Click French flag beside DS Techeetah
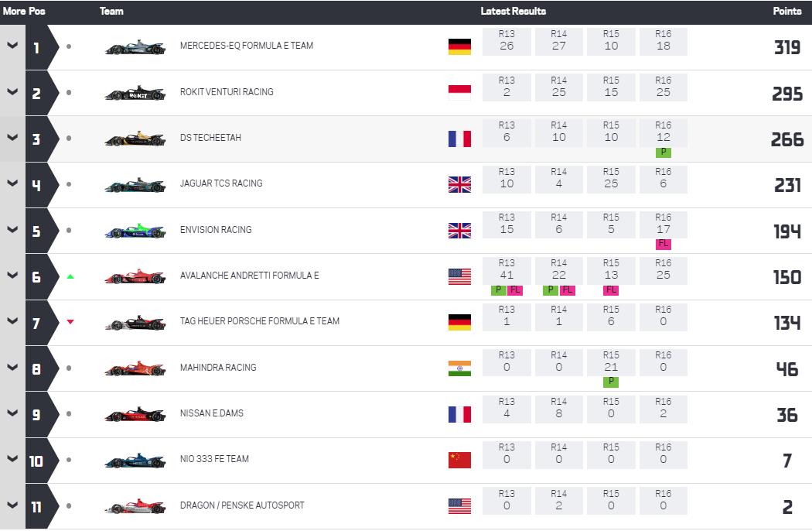The height and width of the screenshot is (531, 812). pos(460,139)
